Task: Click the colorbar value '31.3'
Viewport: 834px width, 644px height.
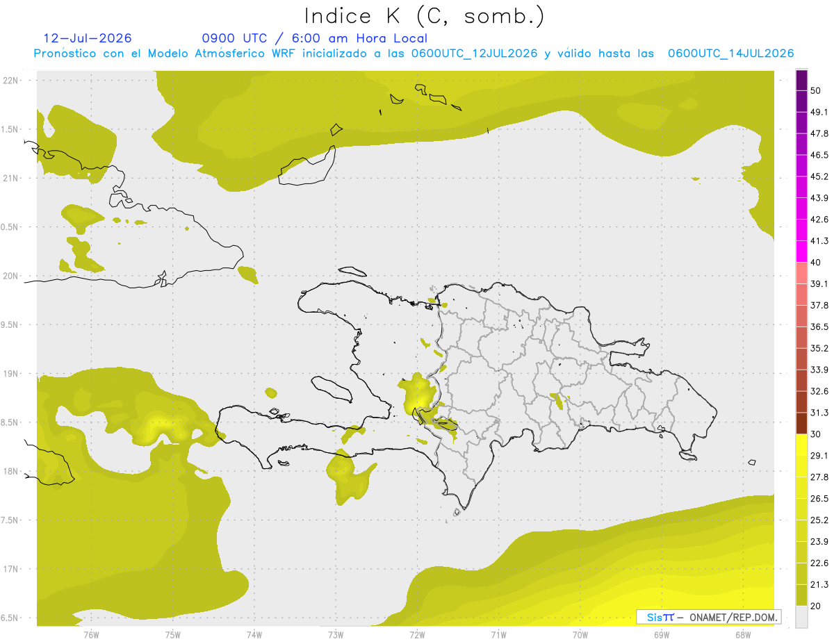Action: click(819, 413)
